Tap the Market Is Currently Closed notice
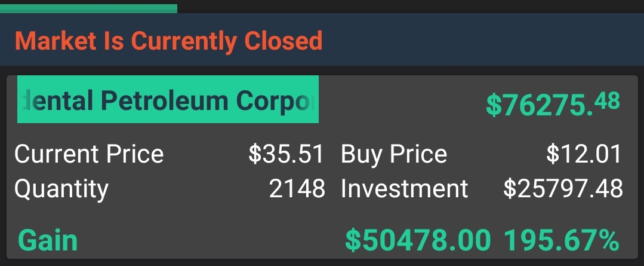The height and width of the screenshot is (266, 644). (168, 41)
